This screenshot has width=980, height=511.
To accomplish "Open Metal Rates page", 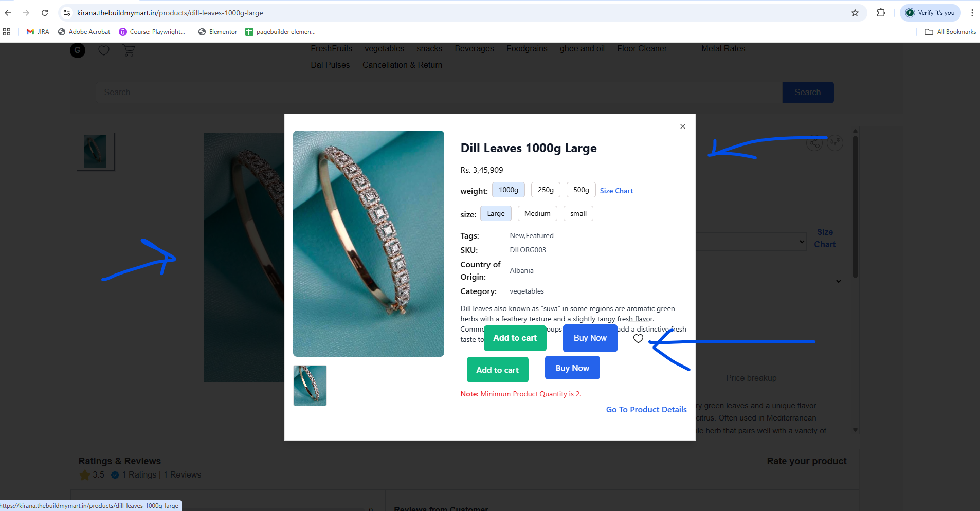I will point(723,49).
